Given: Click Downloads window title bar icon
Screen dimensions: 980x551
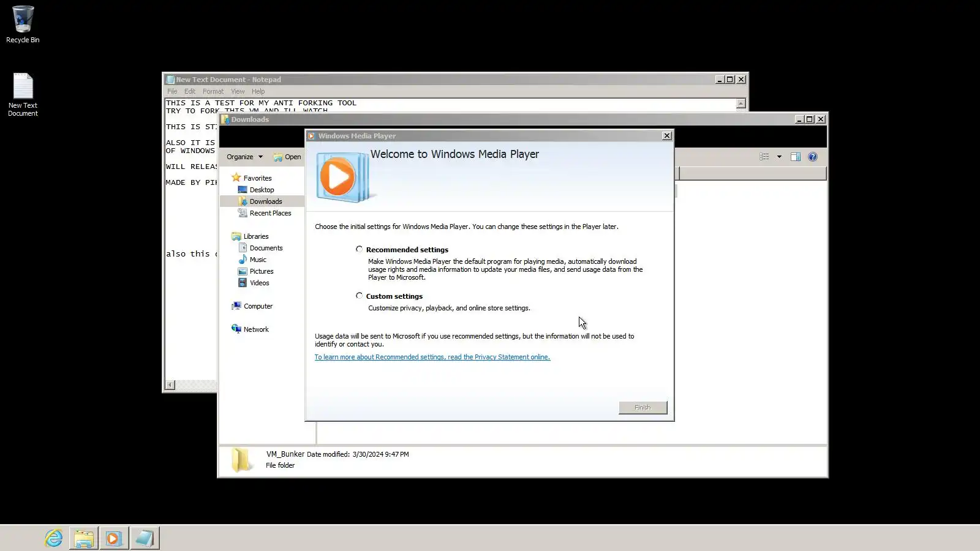Looking at the screenshot, I should 225,119.
